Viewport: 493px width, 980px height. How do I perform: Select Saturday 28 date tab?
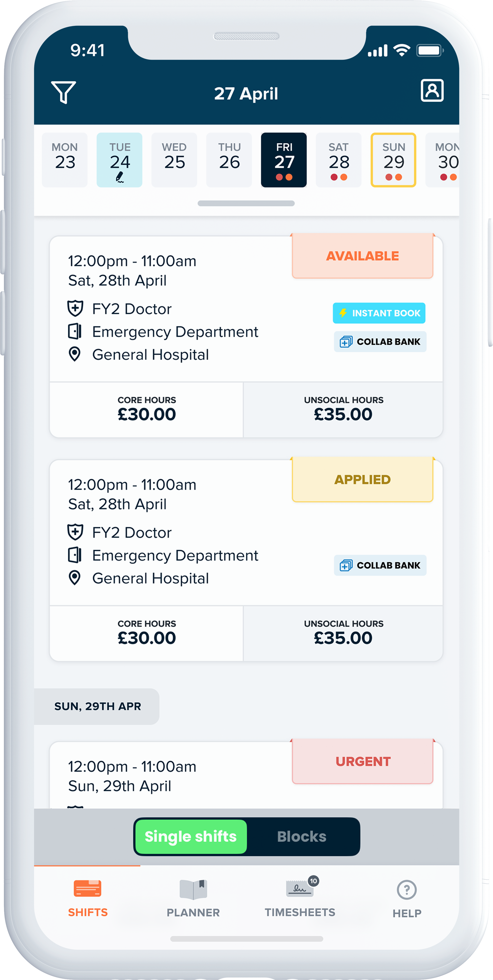tap(338, 160)
